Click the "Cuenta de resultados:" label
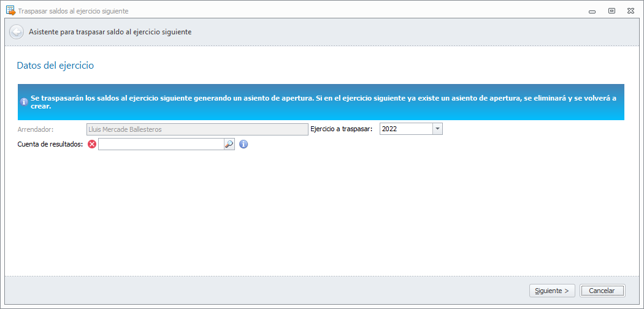 click(50, 144)
